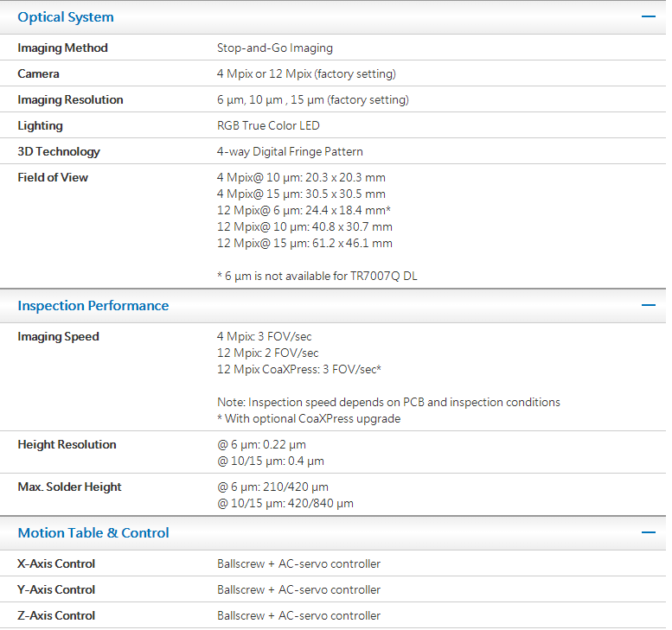Image resolution: width=672 pixels, height=630 pixels.
Task: Click the 6 µm not available footnote
Action: [318, 277]
